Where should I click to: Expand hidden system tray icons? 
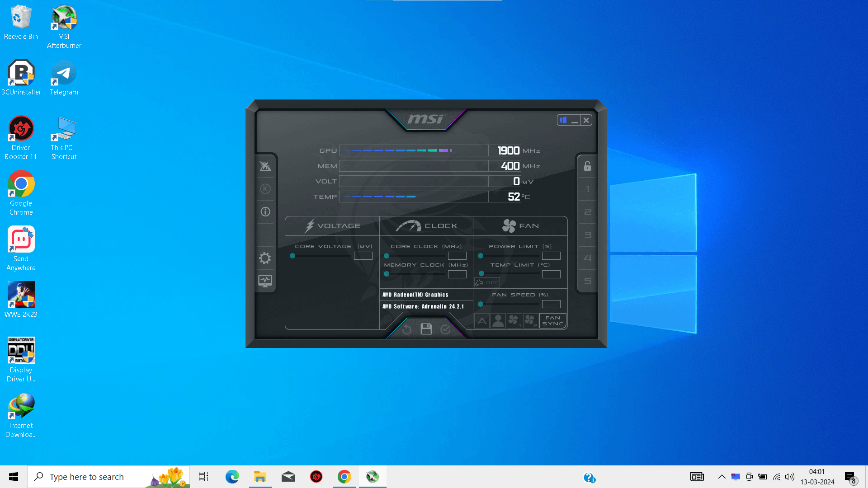pyautogui.click(x=722, y=477)
